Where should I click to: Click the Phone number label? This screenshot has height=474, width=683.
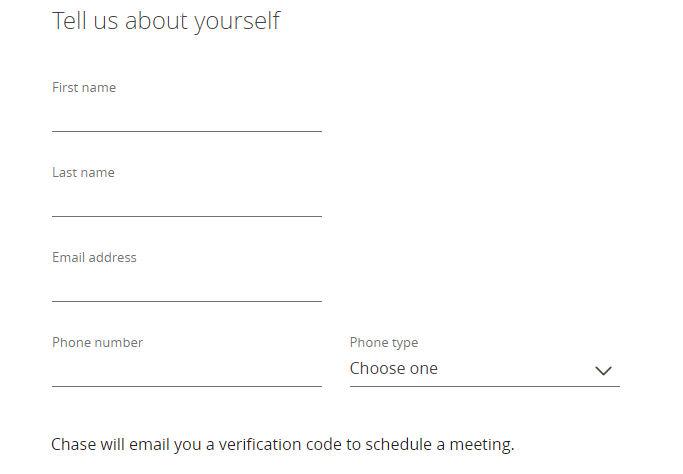pos(97,343)
